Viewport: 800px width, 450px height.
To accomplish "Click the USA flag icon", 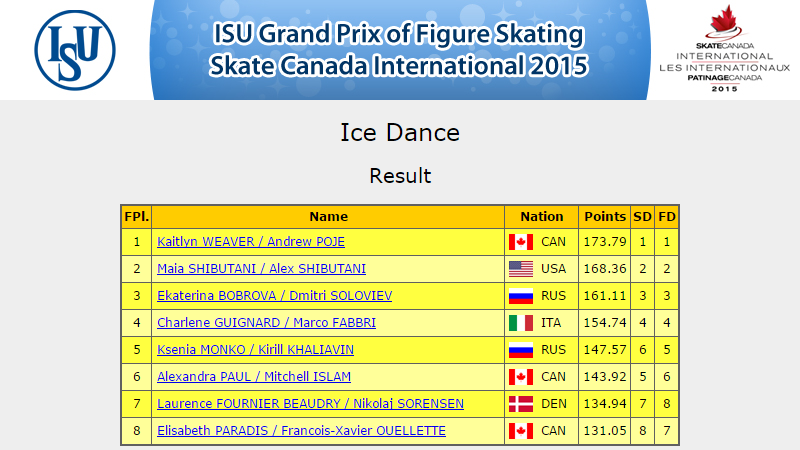I will tap(521, 269).
